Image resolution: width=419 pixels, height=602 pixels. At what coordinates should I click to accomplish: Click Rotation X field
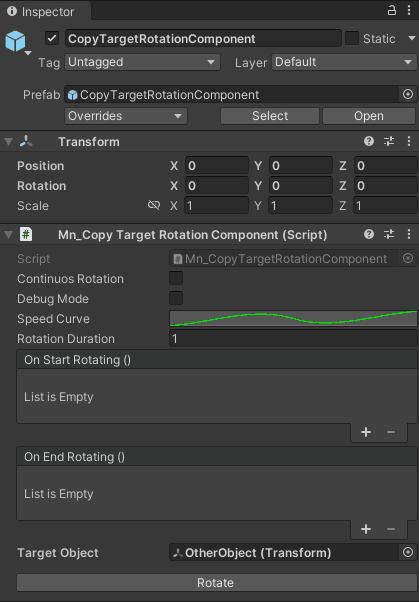217,185
